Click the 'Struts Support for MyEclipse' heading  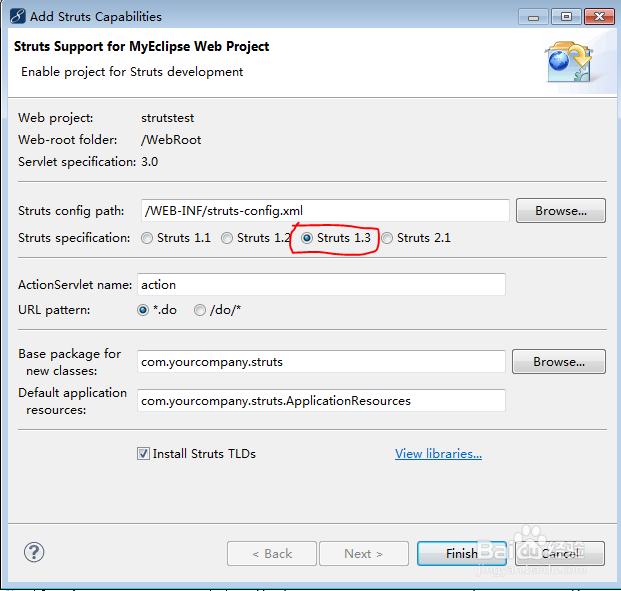click(x=142, y=47)
